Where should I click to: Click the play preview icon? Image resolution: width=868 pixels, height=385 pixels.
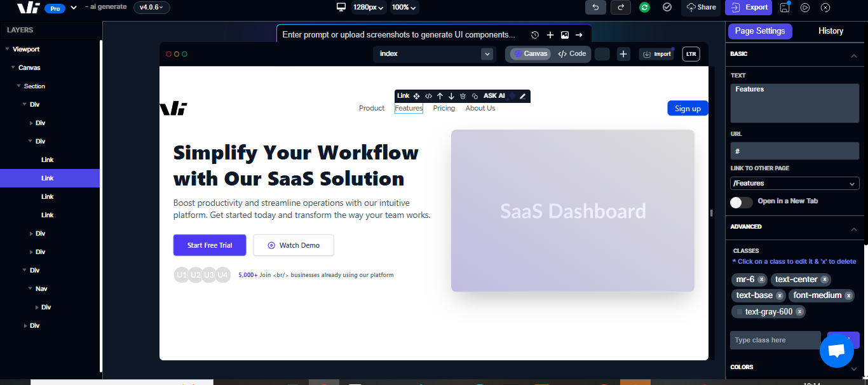click(x=805, y=8)
